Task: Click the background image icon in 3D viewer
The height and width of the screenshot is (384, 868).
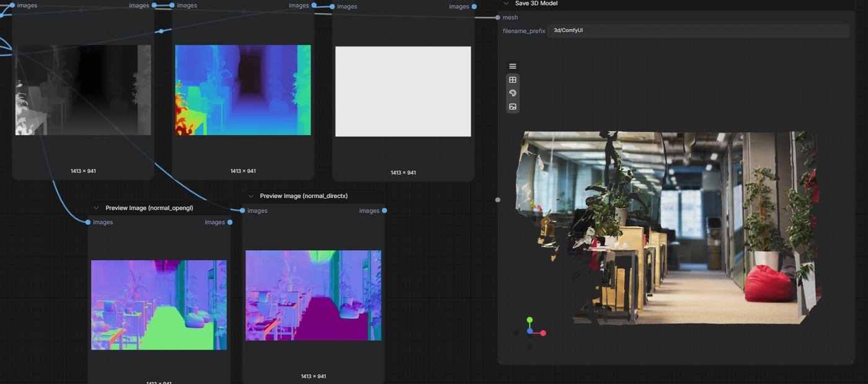Action: click(x=512, y=107)
